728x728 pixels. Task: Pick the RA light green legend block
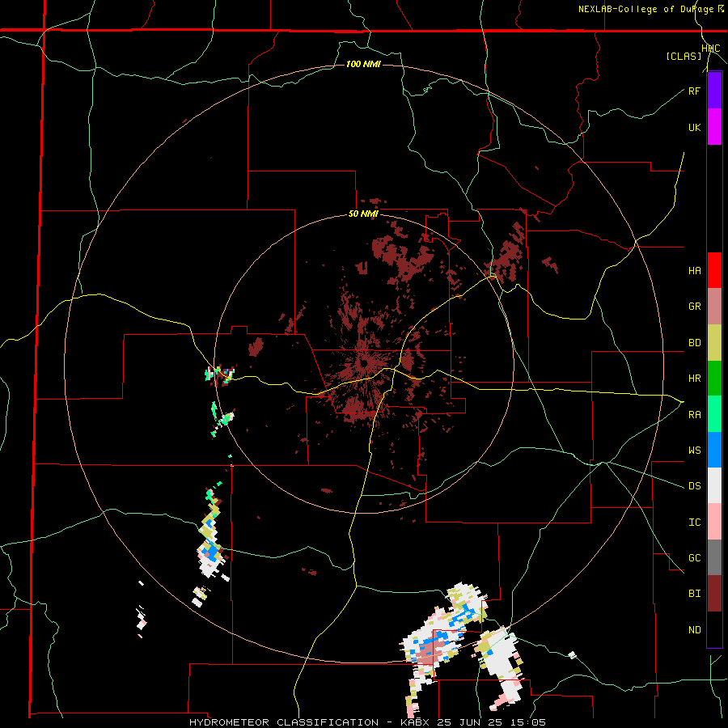[714, 414]
